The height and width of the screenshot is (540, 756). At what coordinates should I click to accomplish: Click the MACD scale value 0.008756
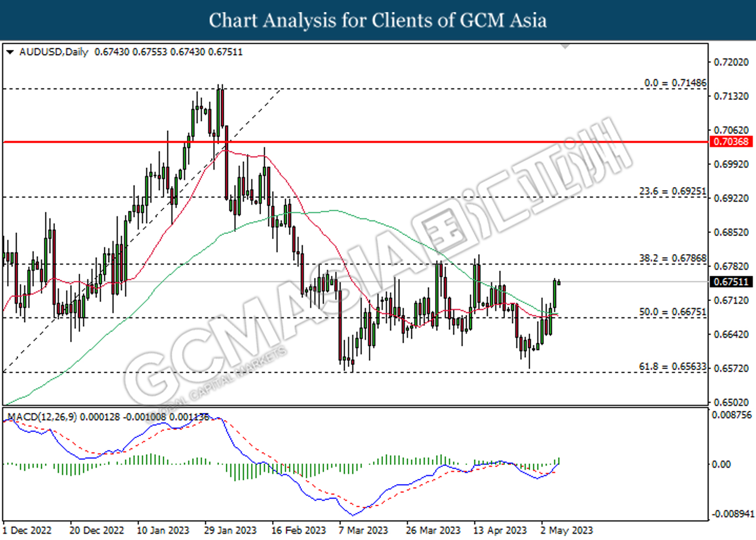731,415
